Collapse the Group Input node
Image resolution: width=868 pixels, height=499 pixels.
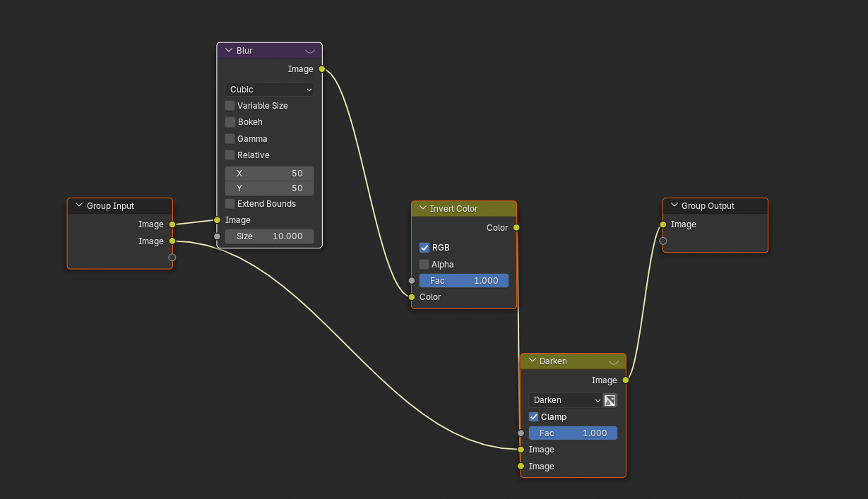pyautogui.click(x=79, y=206)
